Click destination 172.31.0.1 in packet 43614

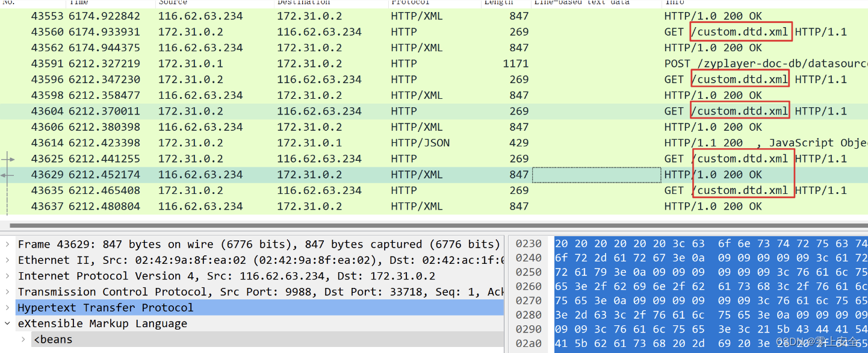point(309,143)
